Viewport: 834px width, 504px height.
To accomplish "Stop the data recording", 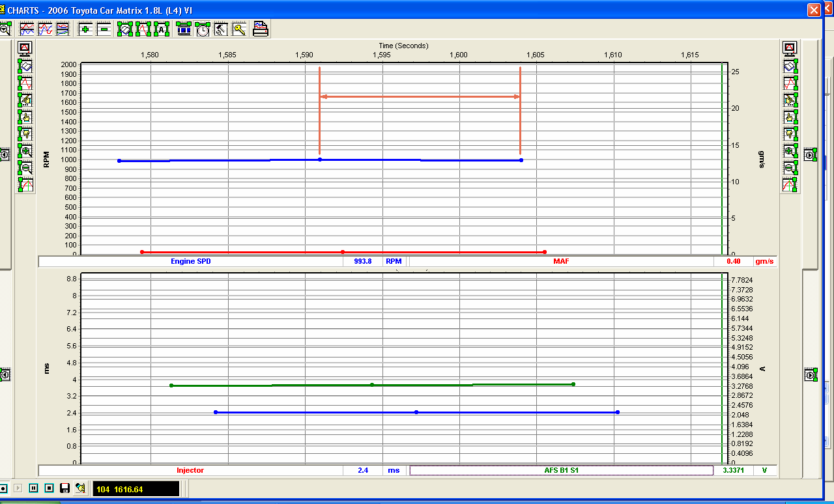I will tap(49, 488).
